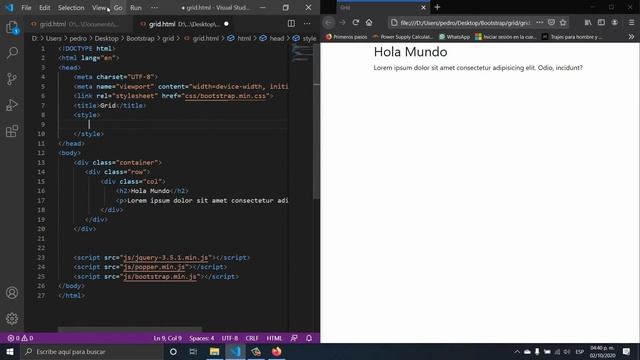Open the Go menu
The width and height of the screenshot is (640, 360).
pyautogui.click(x=118, y=7)
